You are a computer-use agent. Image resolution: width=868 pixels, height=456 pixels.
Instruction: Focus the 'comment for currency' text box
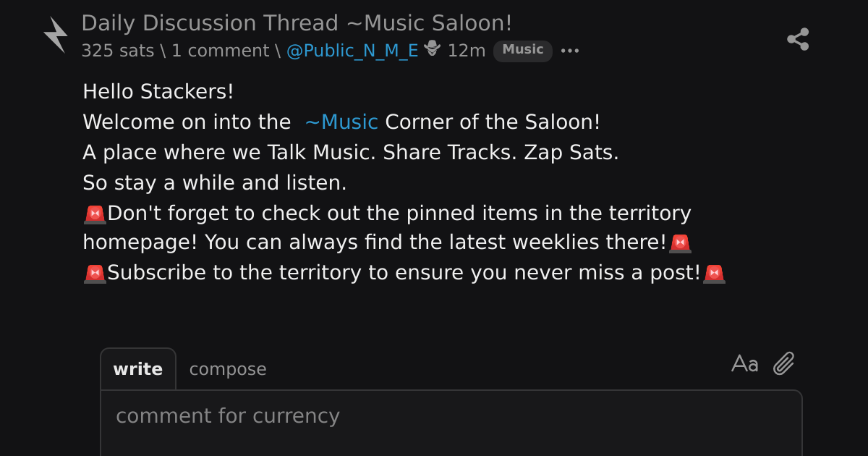[x=451, y=423]
